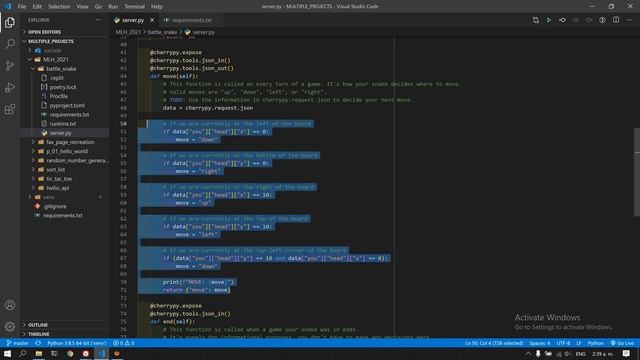Viewport: 640px width, 360px height.
Task: Open the Selection menu
Action: click(59, 7)
